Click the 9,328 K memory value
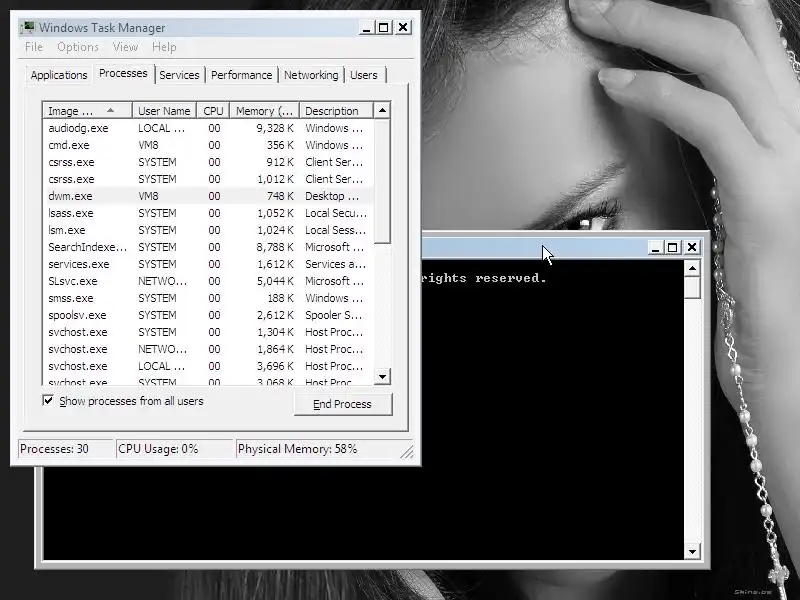Viewport: 800px width, 600px height. [x=275, y=128]
